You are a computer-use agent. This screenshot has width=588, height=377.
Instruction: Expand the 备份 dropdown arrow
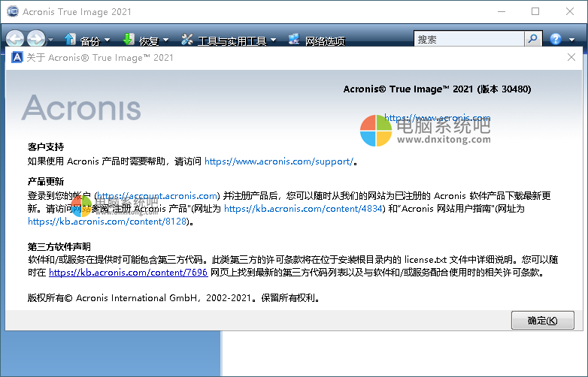tap(108, 40)
